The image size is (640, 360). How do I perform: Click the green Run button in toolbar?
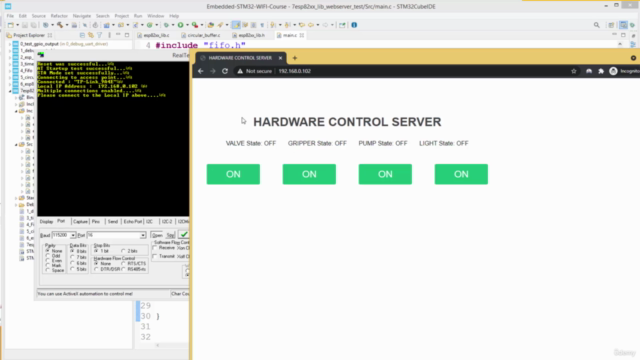click(180, 25)
